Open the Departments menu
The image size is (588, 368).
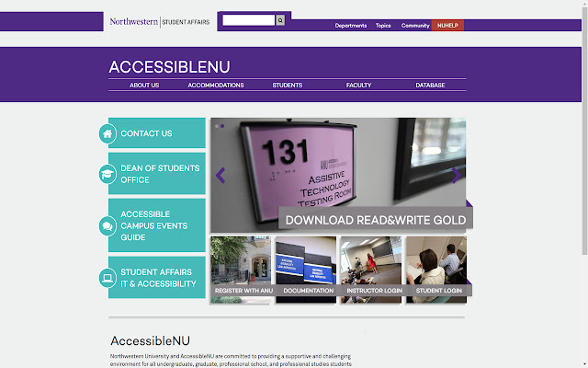pyautogui.click(x=351, y=26)
